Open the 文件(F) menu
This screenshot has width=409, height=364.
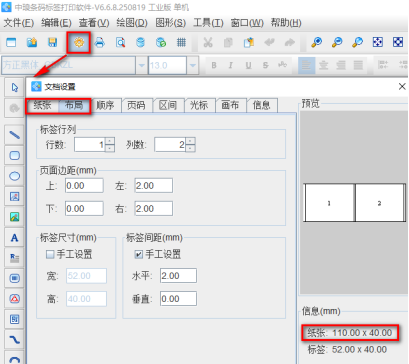click(19, 23)
